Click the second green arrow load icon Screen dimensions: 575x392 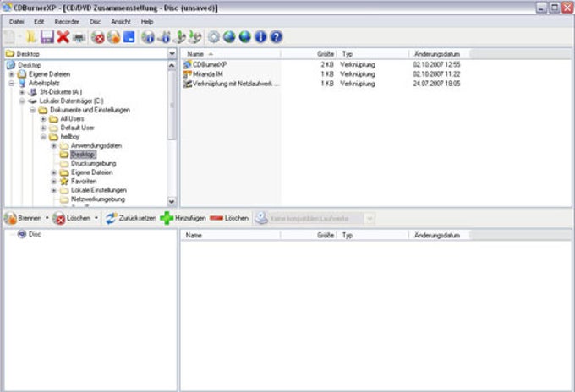tap(195, 37)
